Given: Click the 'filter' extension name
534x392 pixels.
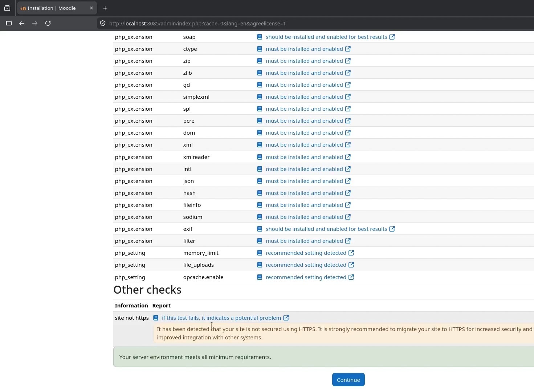Looking at the screenshot, I should tap(189, 241).
